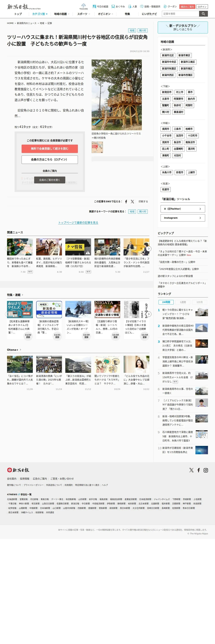Click 関川村 tag above headline
215x644 pixels.
[x=143, y=30]
